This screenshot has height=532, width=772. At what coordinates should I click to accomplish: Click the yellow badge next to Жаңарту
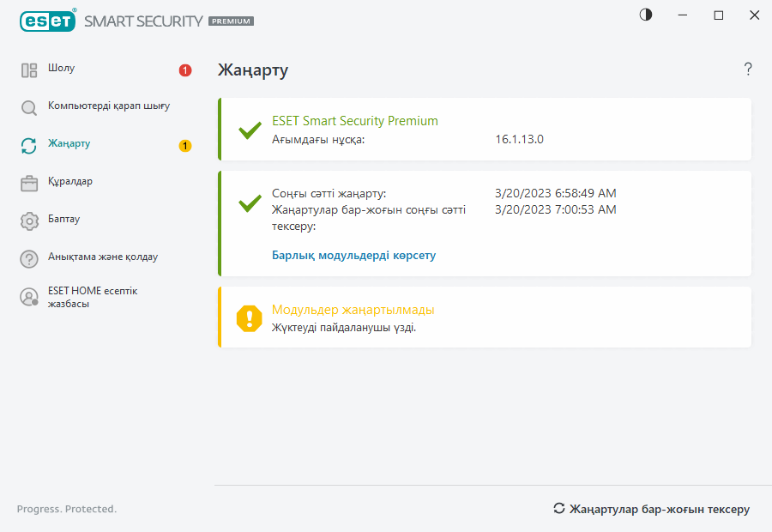click(x=185, y=146)
